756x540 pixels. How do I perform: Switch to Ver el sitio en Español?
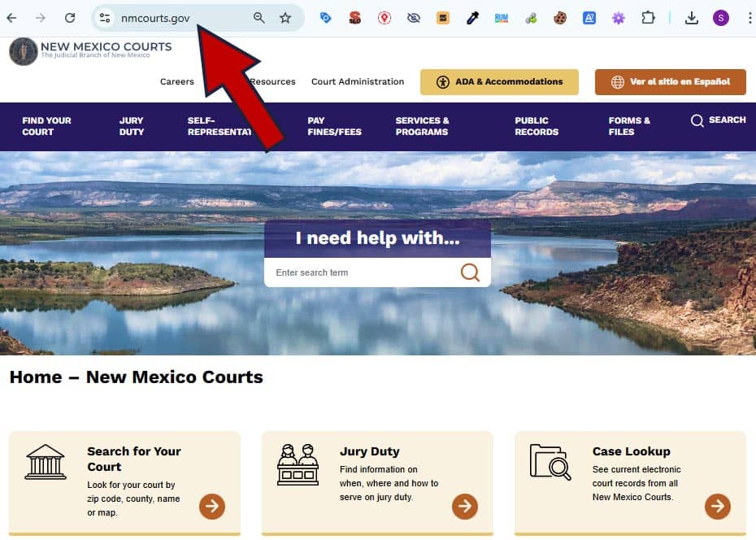pos(670,82)
